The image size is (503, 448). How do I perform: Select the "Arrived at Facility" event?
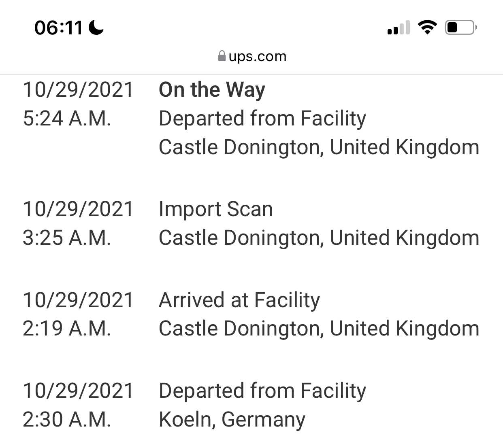click(239, 300)
